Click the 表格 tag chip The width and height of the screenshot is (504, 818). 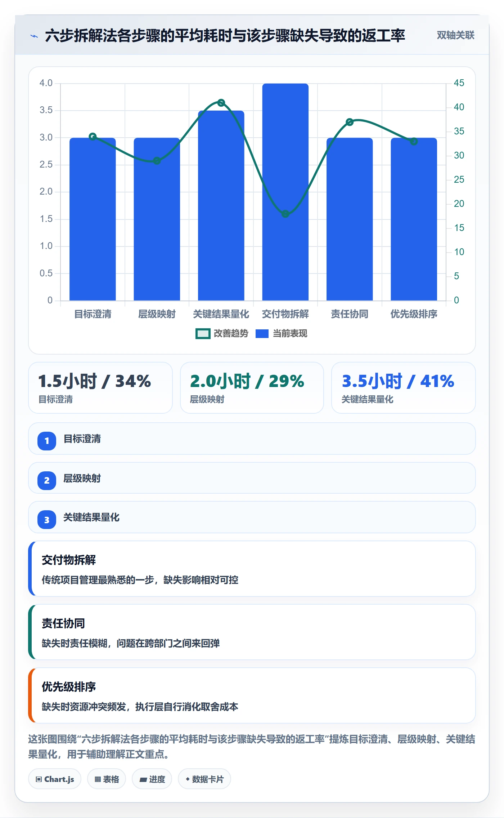(x=107, y=779)
